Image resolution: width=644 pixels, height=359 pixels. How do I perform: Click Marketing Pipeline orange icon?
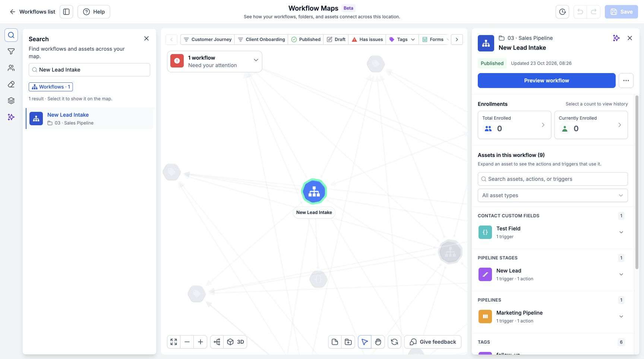485,317
